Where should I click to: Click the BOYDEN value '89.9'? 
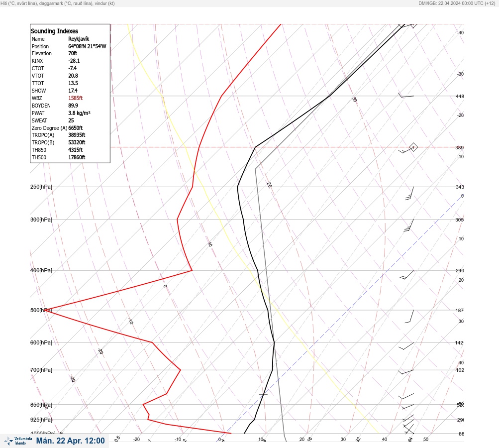[x=73, y=106]
